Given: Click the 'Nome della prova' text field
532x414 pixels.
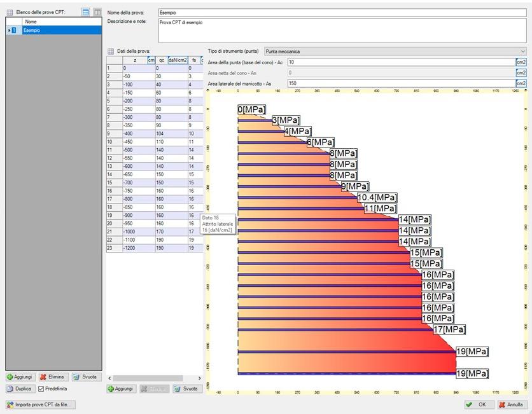Looking at the screenshot, I should click(x=341, y=12).
